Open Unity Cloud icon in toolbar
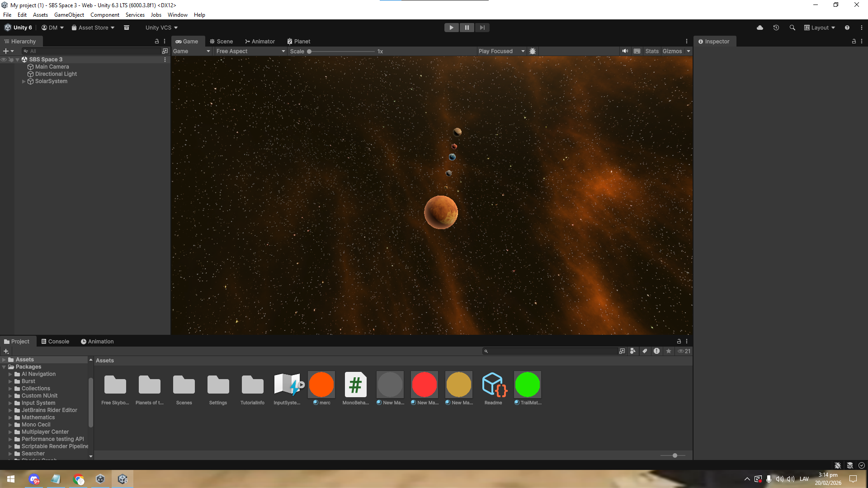The image size is (868, 488). pyautogui.click(x=760, y=28)
